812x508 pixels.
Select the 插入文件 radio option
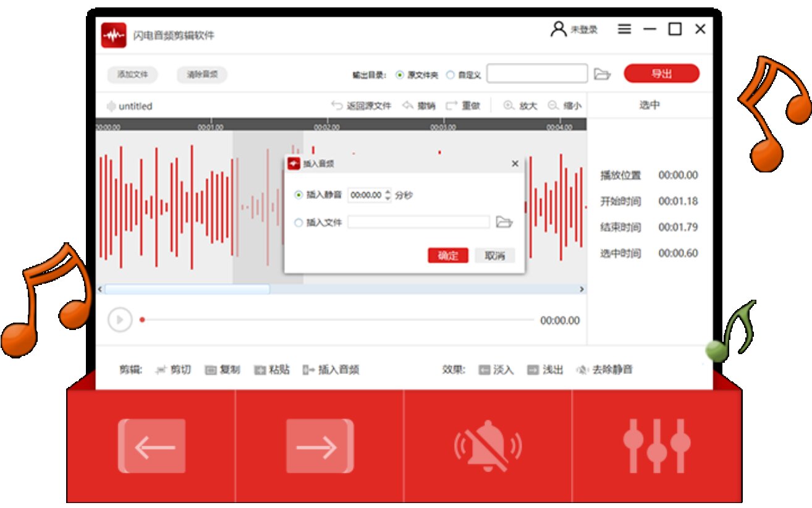tap(297, 223)
